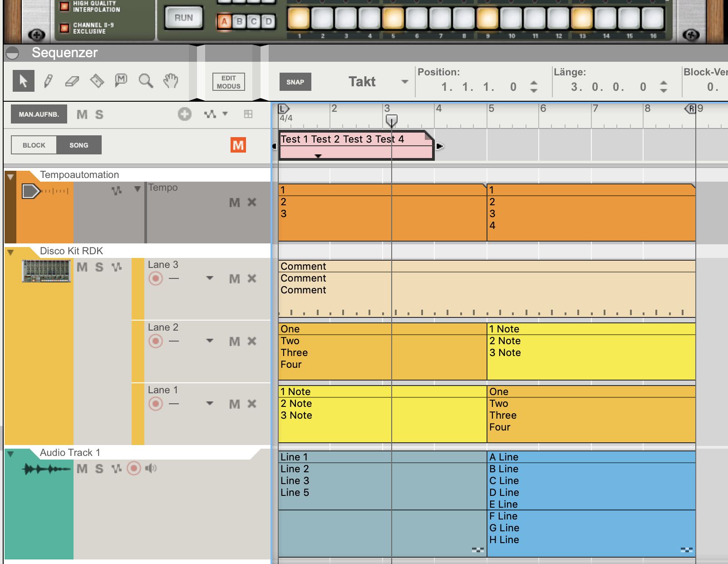Screen dimensions: 728x564
Task: Click the grid icon in track header
Action: click(x=248, y=114)
